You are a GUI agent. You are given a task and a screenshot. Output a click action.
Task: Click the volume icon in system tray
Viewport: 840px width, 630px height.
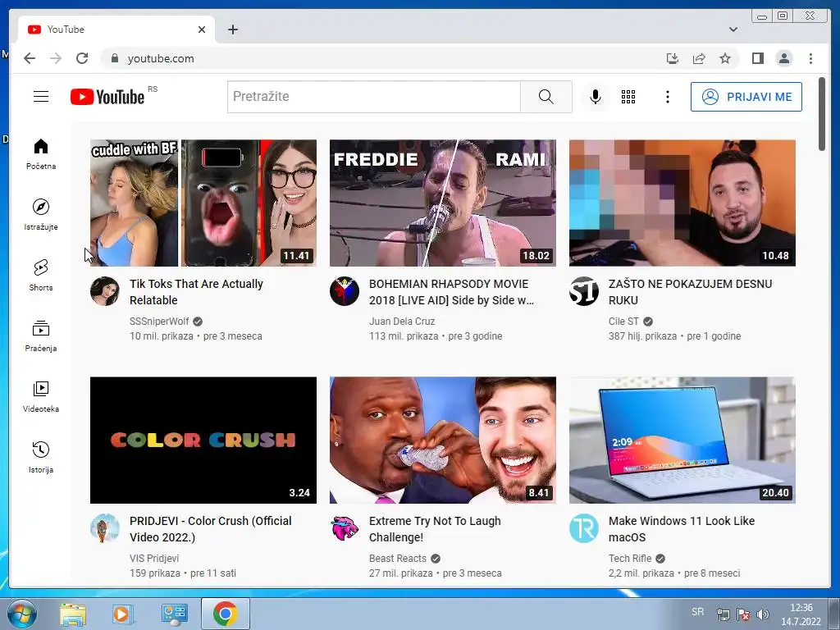(763, 614)
